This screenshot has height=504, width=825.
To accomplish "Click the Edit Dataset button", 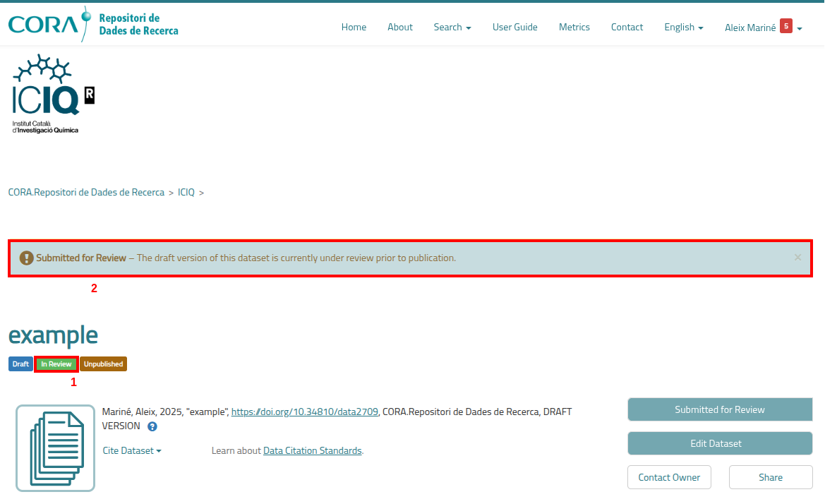I will pyautogui.click(x=719, y=443).
